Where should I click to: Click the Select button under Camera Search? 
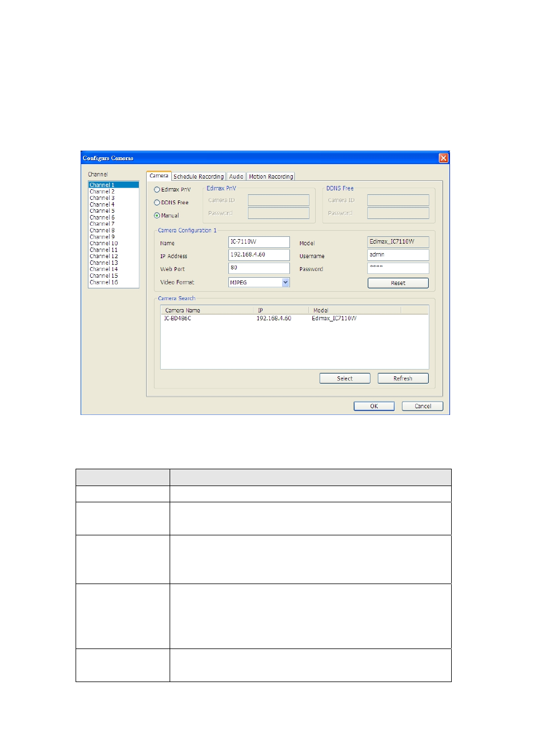click(345, 379)
